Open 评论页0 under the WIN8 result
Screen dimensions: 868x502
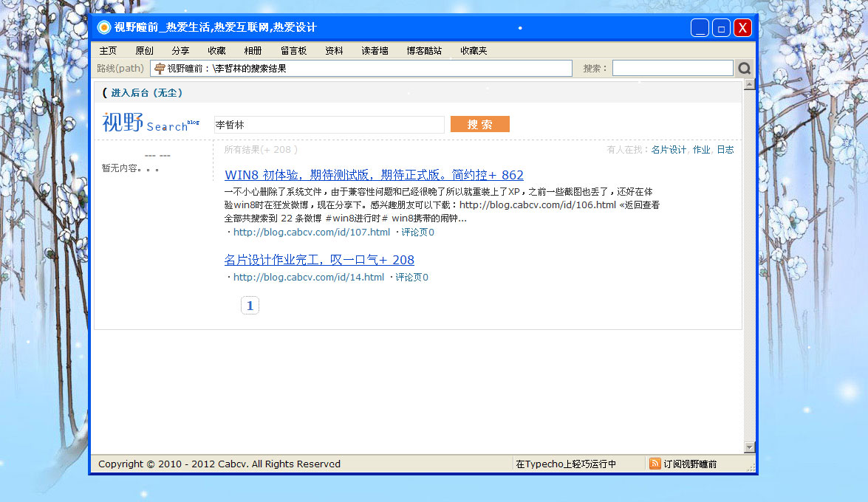418,231
